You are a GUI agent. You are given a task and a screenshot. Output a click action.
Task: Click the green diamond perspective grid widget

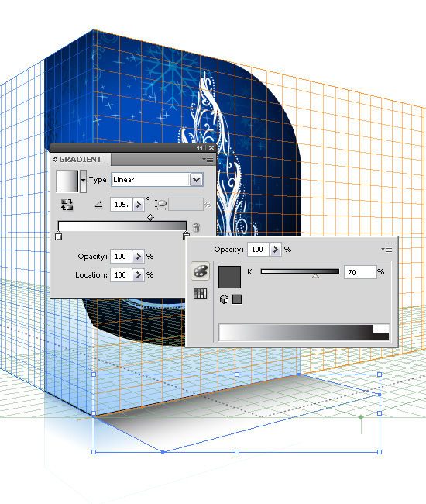click(361, 417)
